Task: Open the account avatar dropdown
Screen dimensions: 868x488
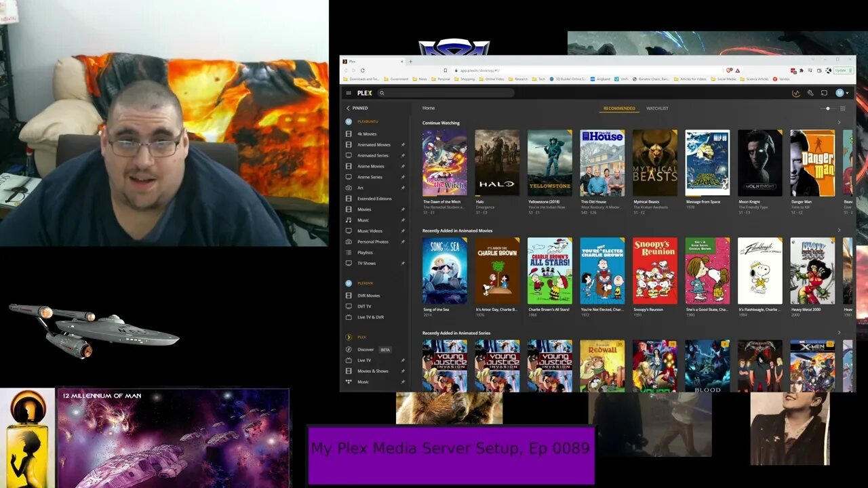Action: pos(842,93)
